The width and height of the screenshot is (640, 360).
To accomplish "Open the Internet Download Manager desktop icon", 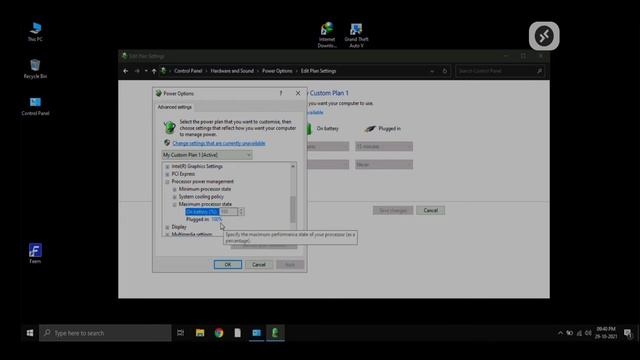I will point(327,35).
